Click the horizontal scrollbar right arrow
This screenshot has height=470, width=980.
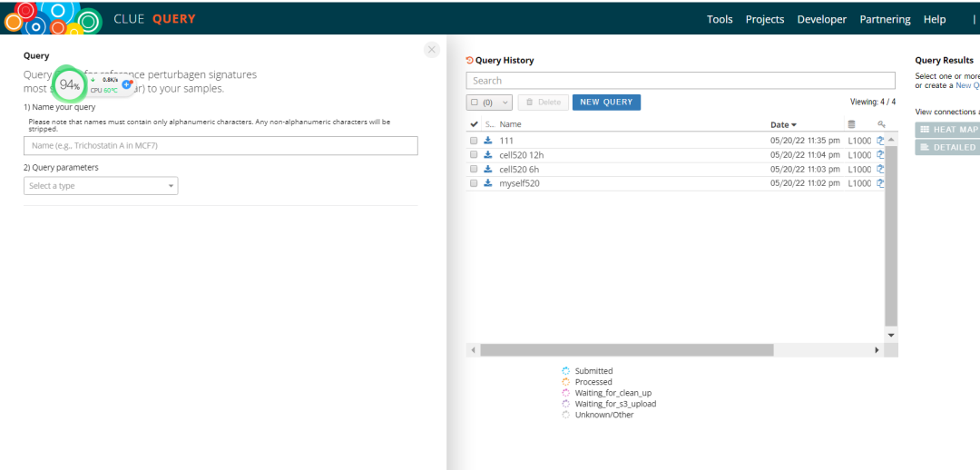(877, 350)
